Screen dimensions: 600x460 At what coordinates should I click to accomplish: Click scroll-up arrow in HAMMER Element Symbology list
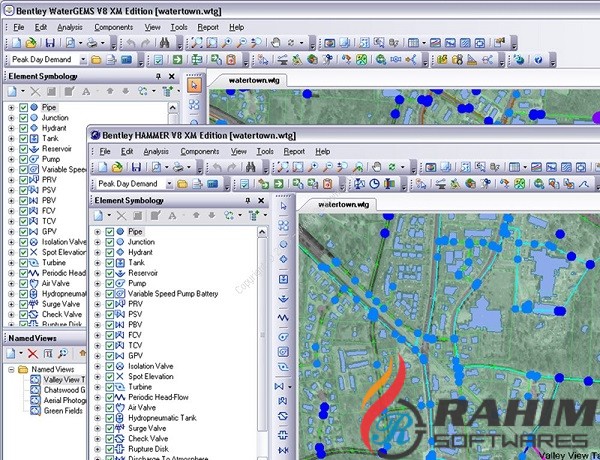coord(262,232)
